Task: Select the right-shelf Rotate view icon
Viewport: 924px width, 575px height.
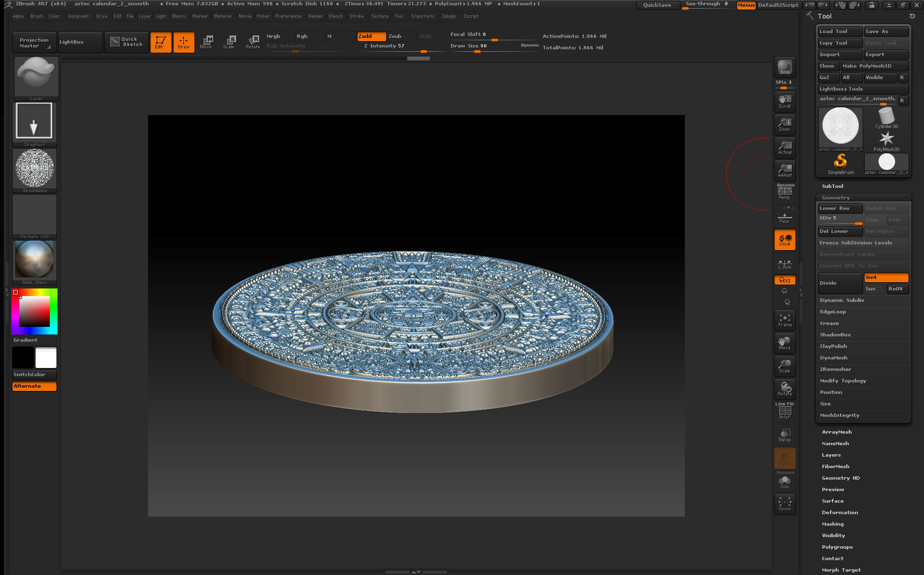Action: [785, 389]
